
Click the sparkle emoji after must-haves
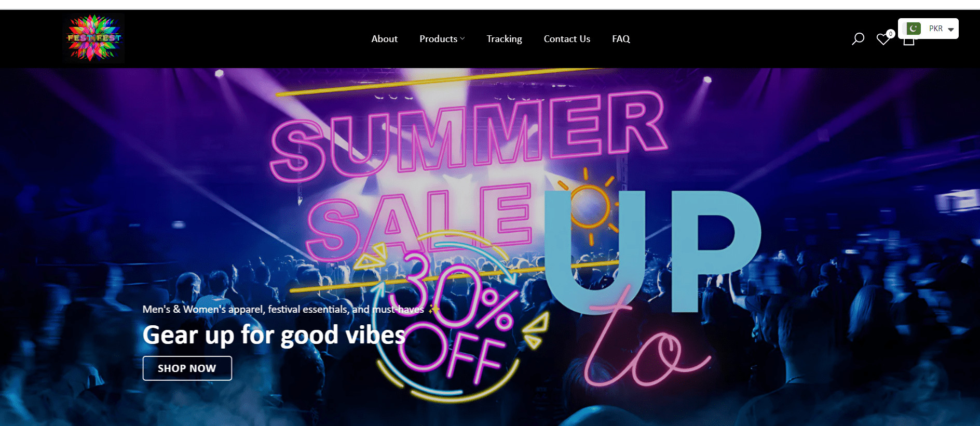point(434,309)
